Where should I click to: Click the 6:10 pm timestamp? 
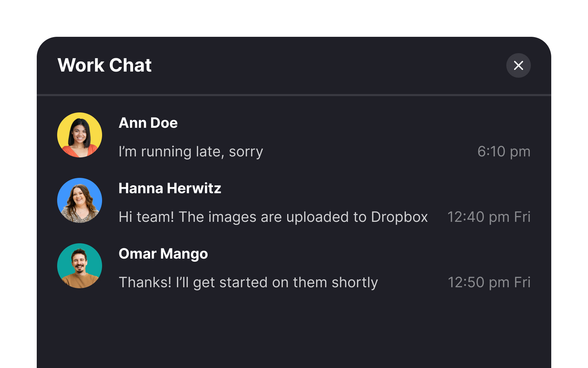point(504,152)
